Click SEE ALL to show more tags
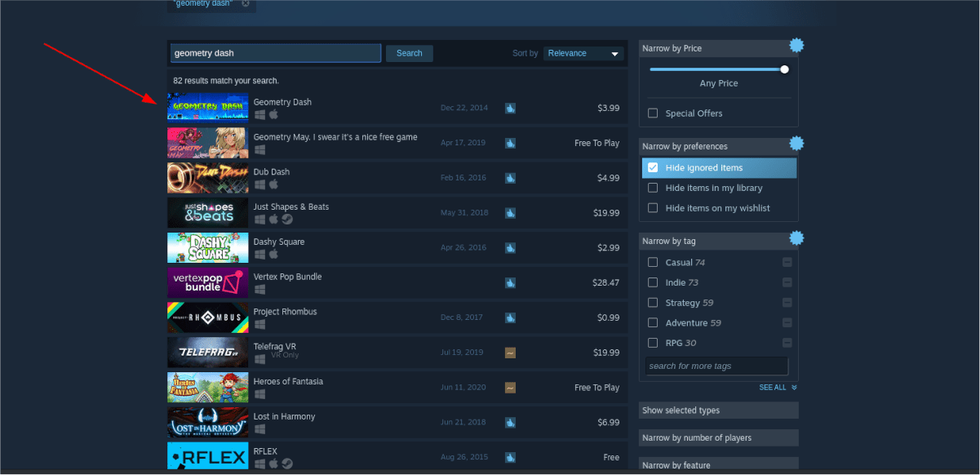980x475 pixels. pyautogui.click(x=778, y=388)
